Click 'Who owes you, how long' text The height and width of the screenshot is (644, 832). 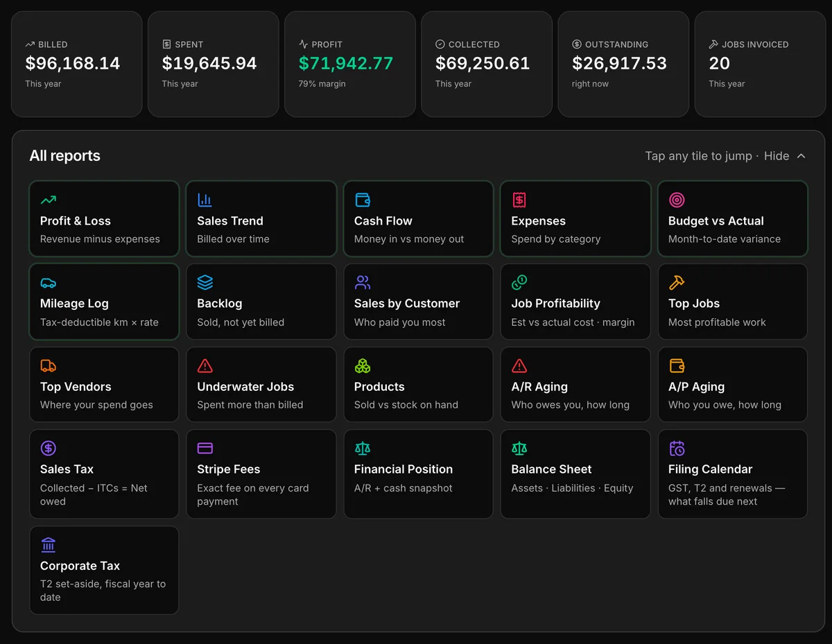point(571,405)
